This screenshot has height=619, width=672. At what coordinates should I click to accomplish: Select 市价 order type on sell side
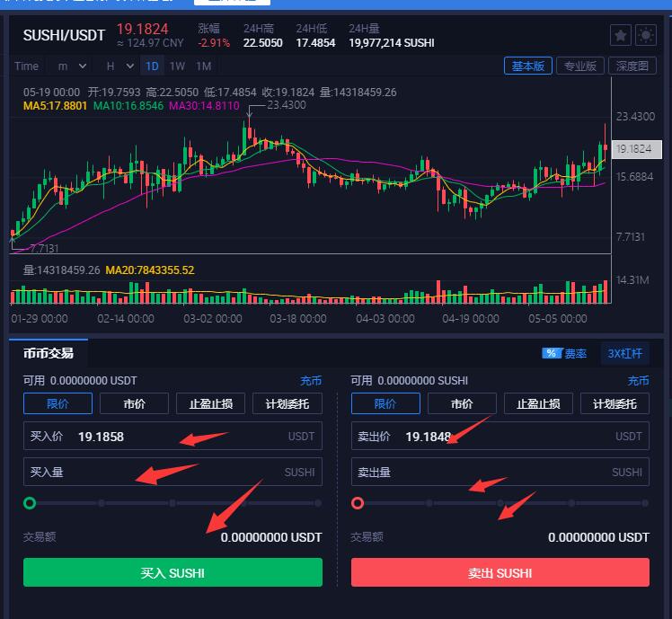point(462,403)
